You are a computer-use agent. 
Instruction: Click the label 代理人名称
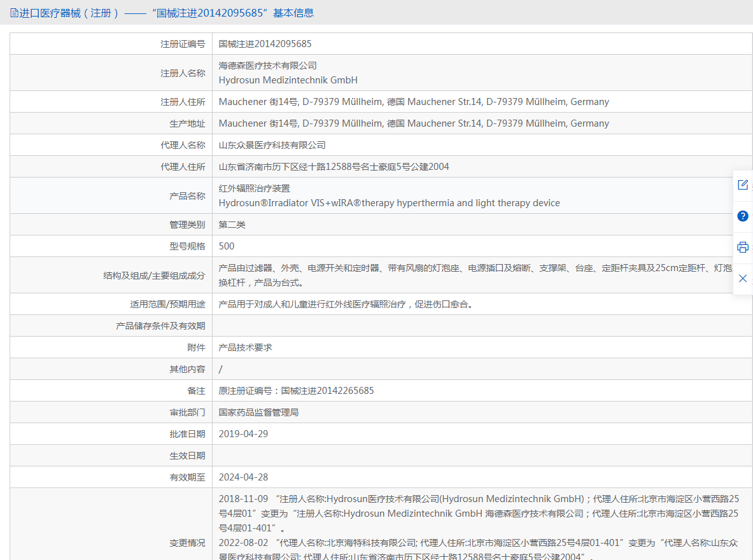click(x=183, y=145)
